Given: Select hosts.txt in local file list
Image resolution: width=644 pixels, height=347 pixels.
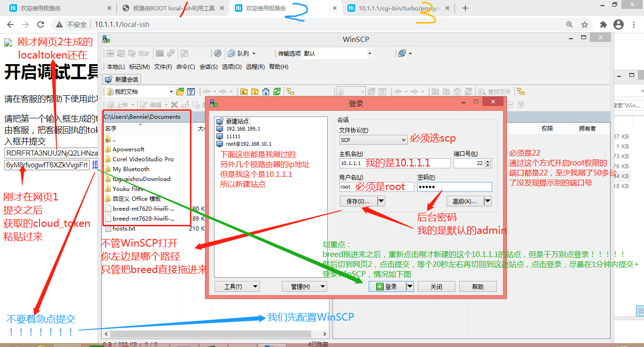Looking at the screenshot, I should click(x=120, y=228).
